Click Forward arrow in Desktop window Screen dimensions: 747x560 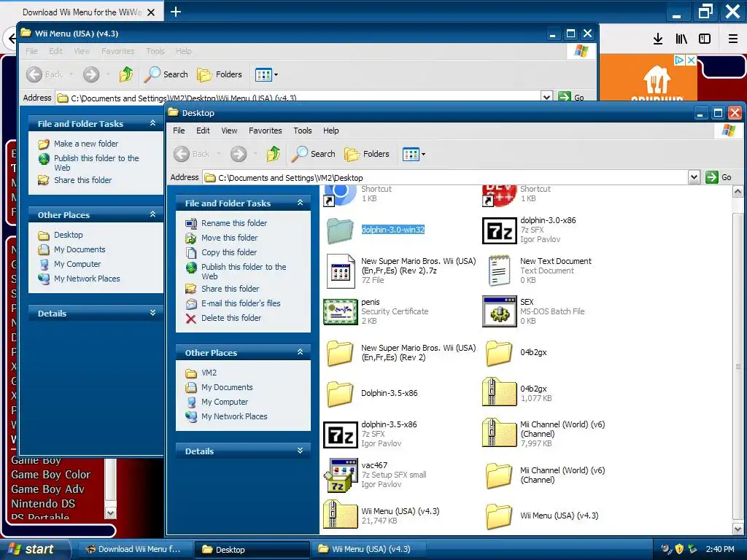pyautogui.click(x=239, y=154)
